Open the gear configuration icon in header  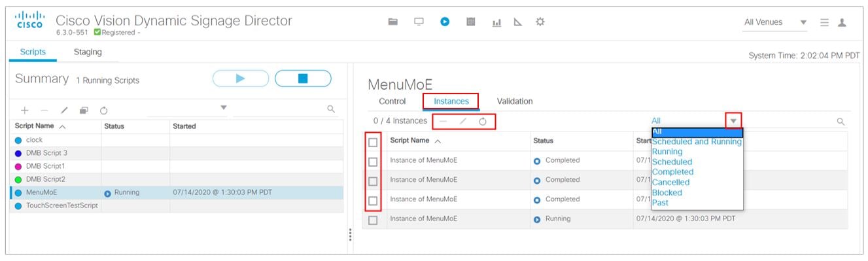pyautogui.click(x=540, y=22)
